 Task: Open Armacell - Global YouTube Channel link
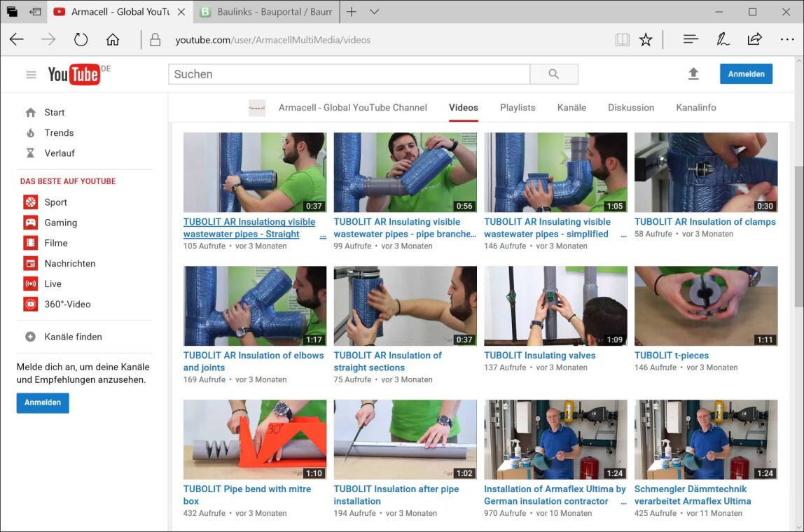coord(353,108)
